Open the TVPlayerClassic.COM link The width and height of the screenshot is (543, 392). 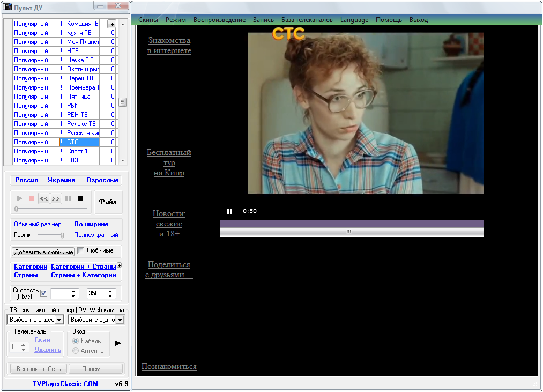pos(65,384)
